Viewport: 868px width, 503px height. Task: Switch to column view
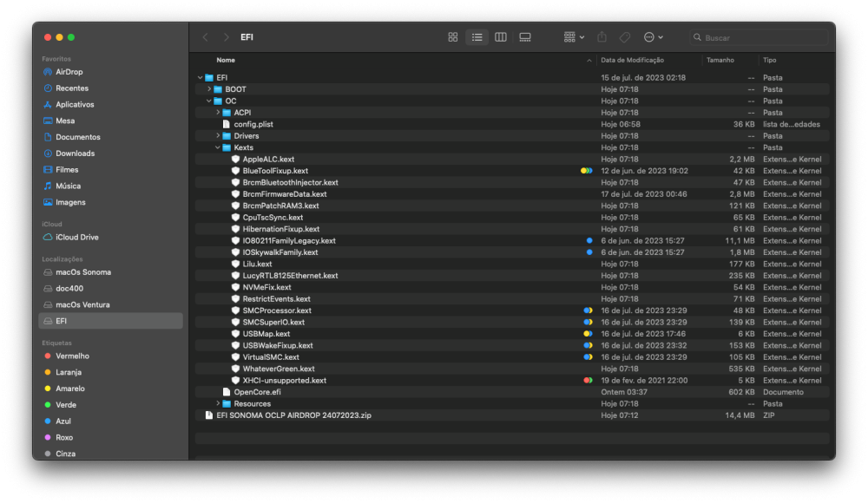[x=501, y=37]
